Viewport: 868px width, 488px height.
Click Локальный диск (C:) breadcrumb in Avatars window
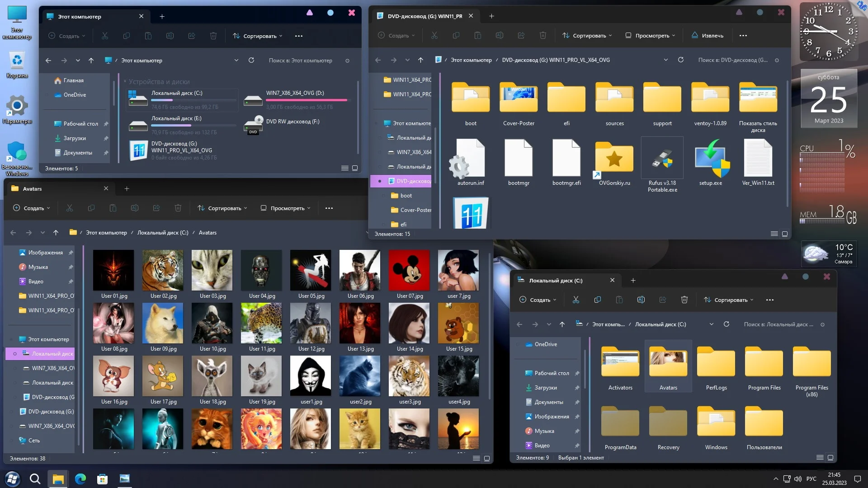pos(163,233)
